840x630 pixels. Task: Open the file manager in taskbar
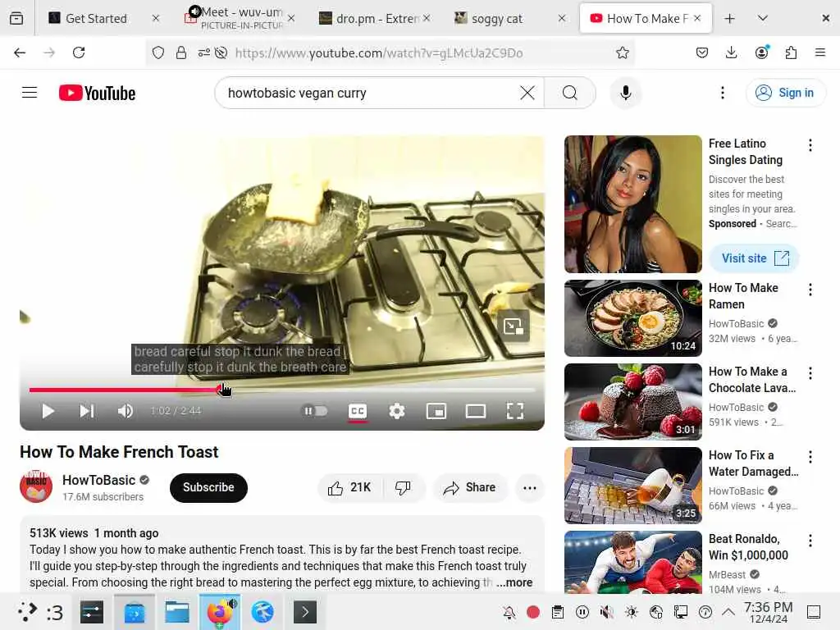177,612
